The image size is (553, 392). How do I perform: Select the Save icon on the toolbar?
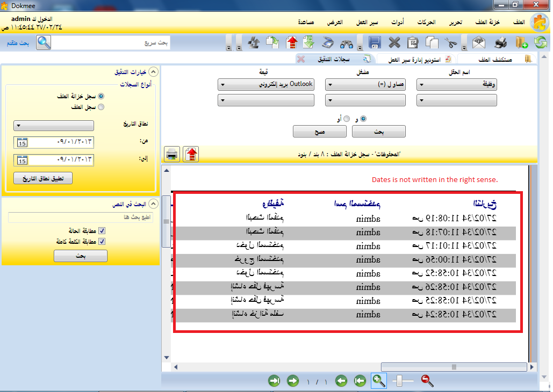pos(374,42)
